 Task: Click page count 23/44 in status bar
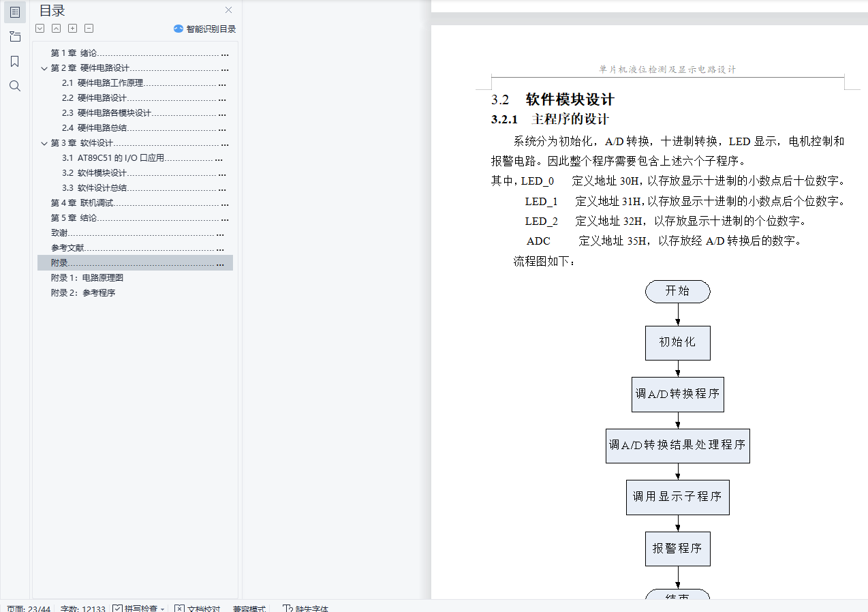tap(28, 608)
